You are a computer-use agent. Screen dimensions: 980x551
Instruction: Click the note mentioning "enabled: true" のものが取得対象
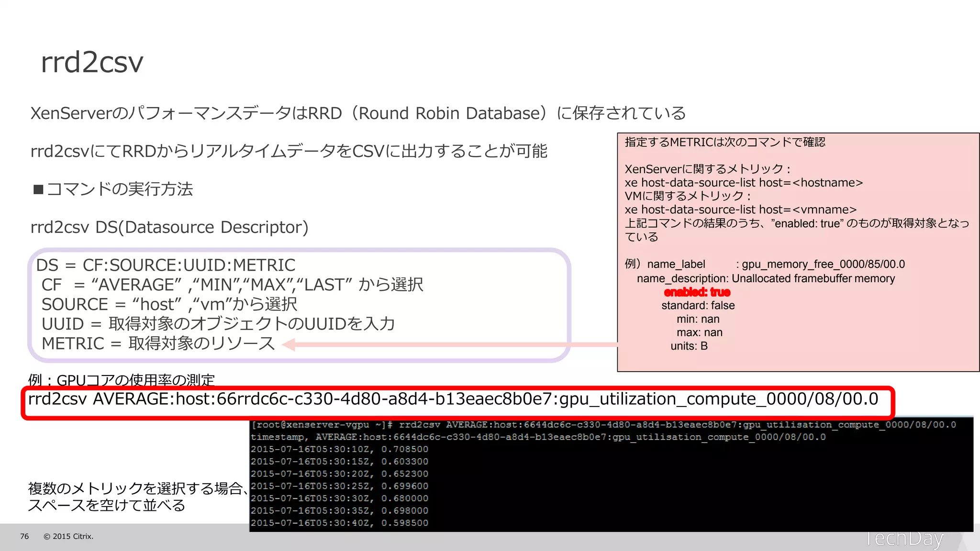click(x=797, y=230)
